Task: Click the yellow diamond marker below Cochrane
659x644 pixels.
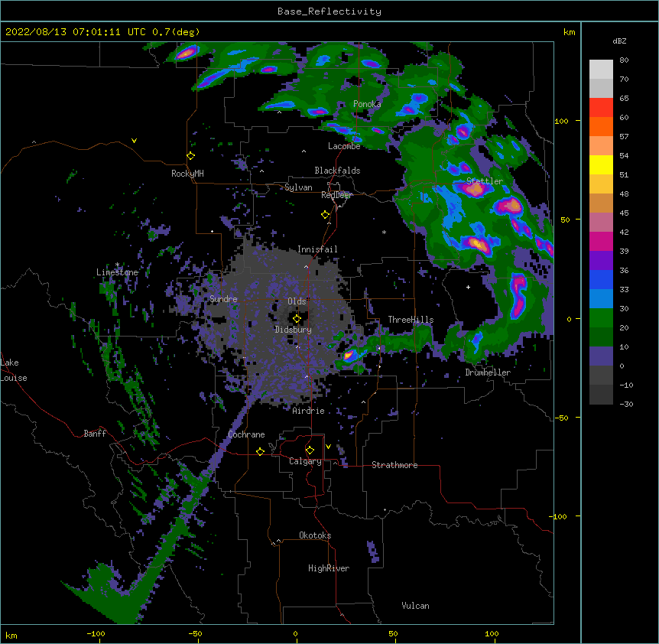Action: tap(260, 451)
